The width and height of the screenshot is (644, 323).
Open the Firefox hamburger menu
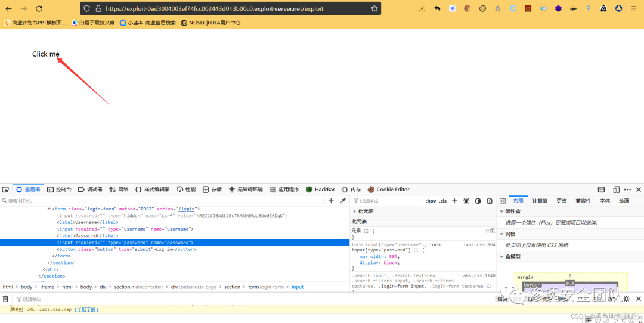(x=634, y=8)
